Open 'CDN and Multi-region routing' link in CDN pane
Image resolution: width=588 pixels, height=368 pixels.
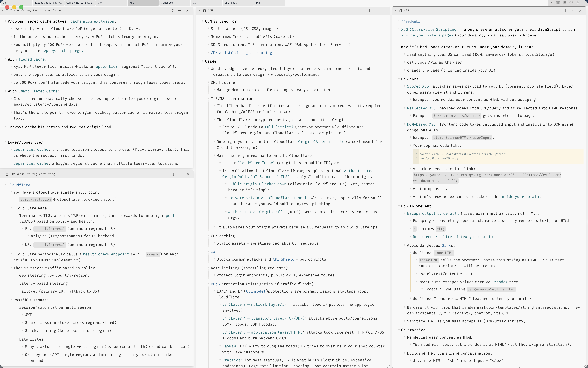pyautogui.click(x=241, y=53)
